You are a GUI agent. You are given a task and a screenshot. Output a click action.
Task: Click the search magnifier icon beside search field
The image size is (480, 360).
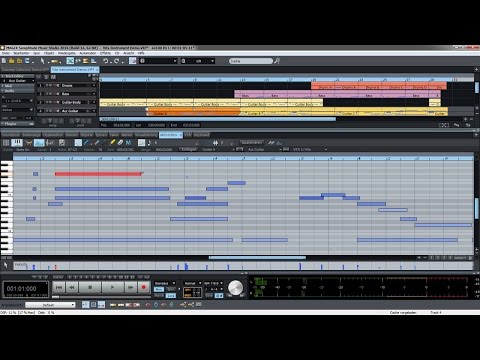coord(277,61)
